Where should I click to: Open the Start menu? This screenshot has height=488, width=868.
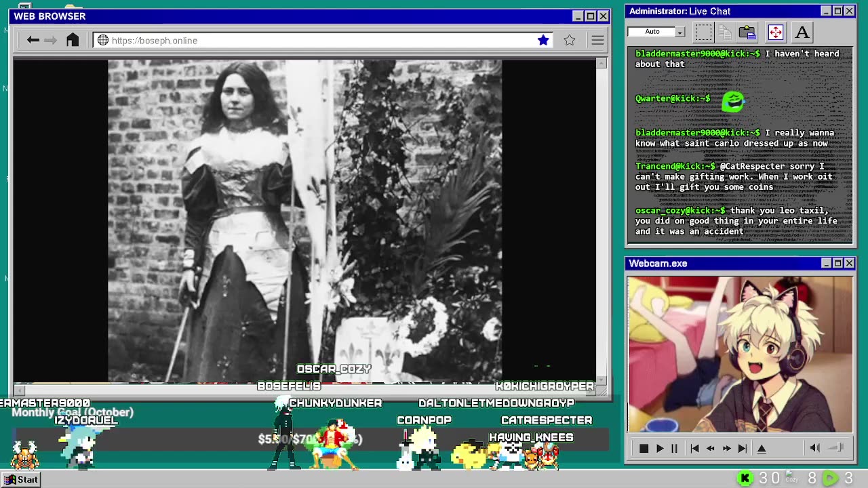(x=22, y=479)
